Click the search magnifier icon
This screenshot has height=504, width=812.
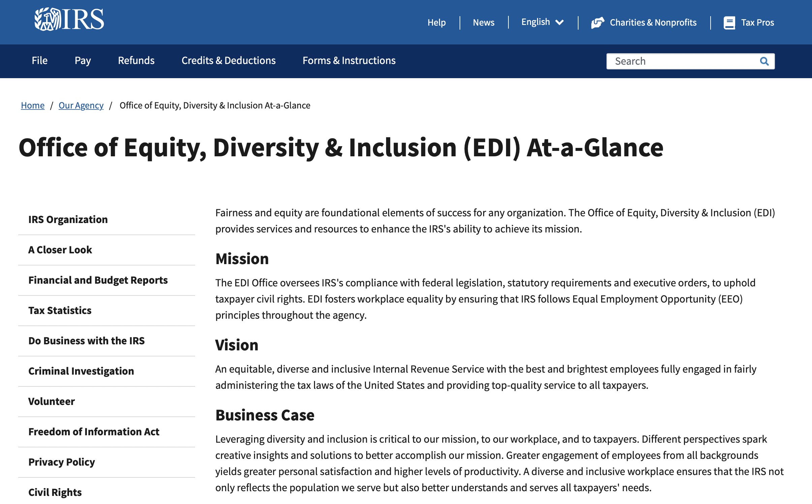coord(764,61)
